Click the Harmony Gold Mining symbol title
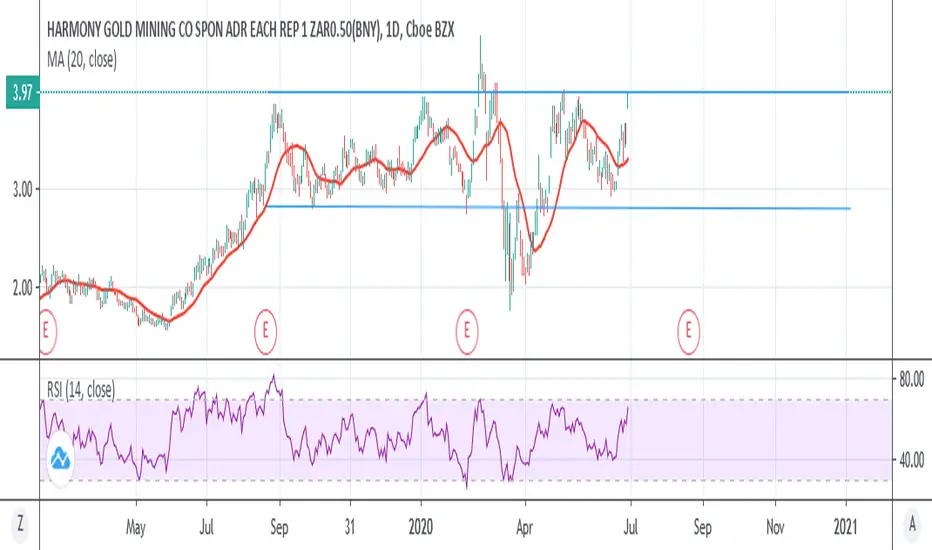This screenshot has height=550, width=932. point(250,30)
